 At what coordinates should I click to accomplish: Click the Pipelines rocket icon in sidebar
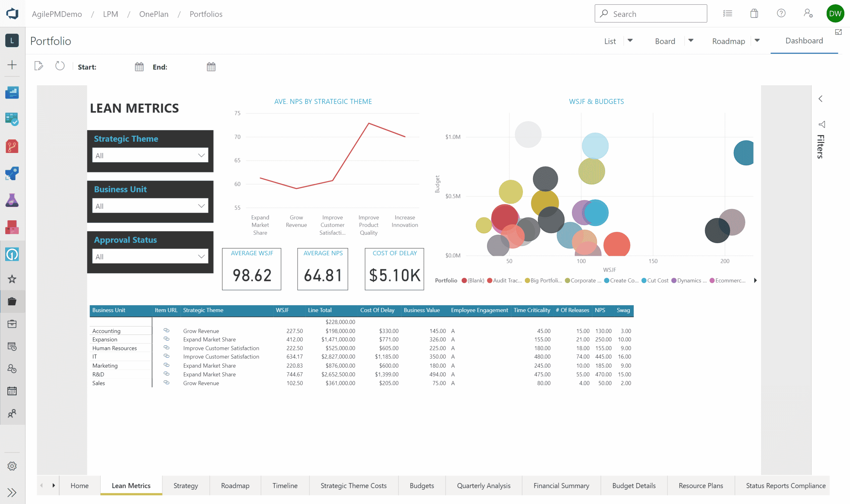tap(12, 174)
